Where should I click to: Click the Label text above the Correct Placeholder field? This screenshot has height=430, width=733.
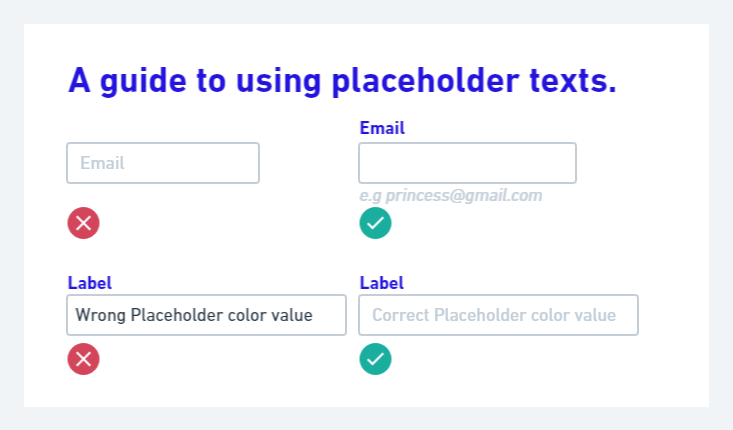pyautogui.click(x=381, y=283)
